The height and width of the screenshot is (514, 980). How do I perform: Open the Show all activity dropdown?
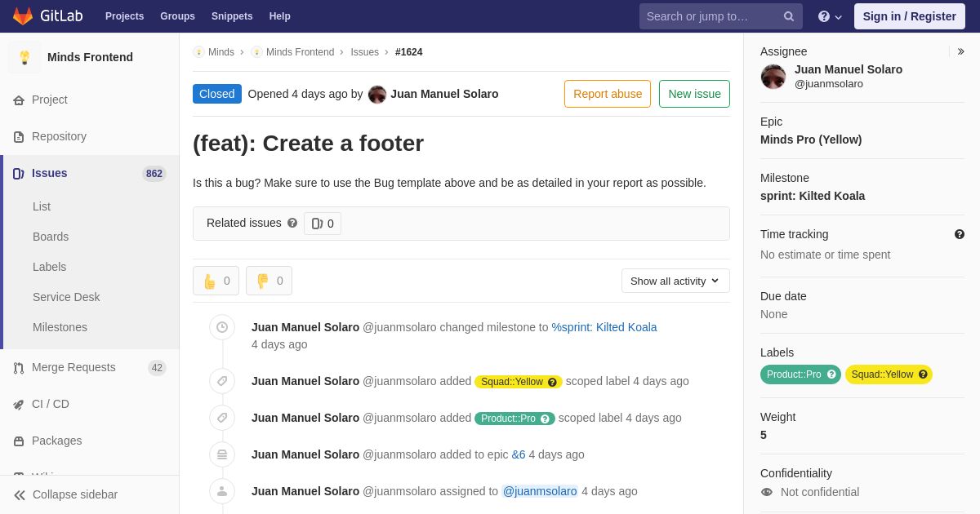[x=675, y=281]
